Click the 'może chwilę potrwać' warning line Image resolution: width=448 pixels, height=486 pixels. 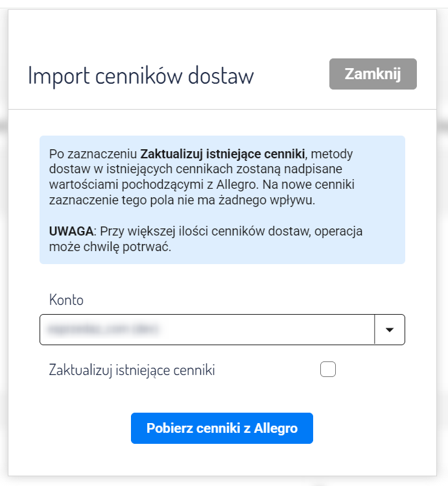pyautogui.click(x=110, y=247)
